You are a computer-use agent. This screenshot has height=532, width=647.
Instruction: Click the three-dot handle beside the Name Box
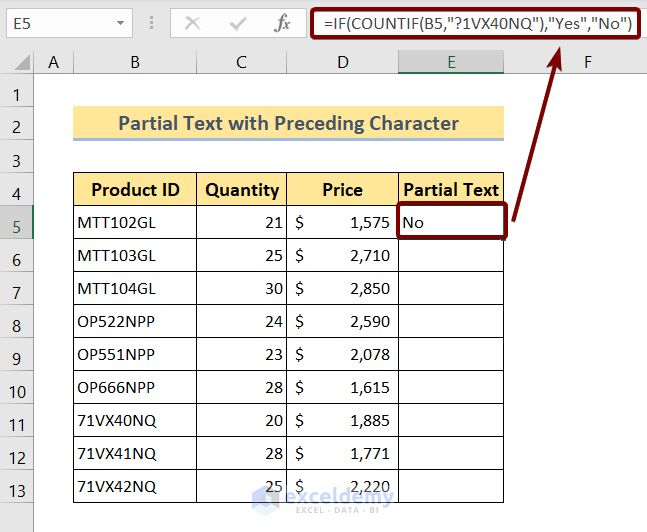tap(152, 23)
